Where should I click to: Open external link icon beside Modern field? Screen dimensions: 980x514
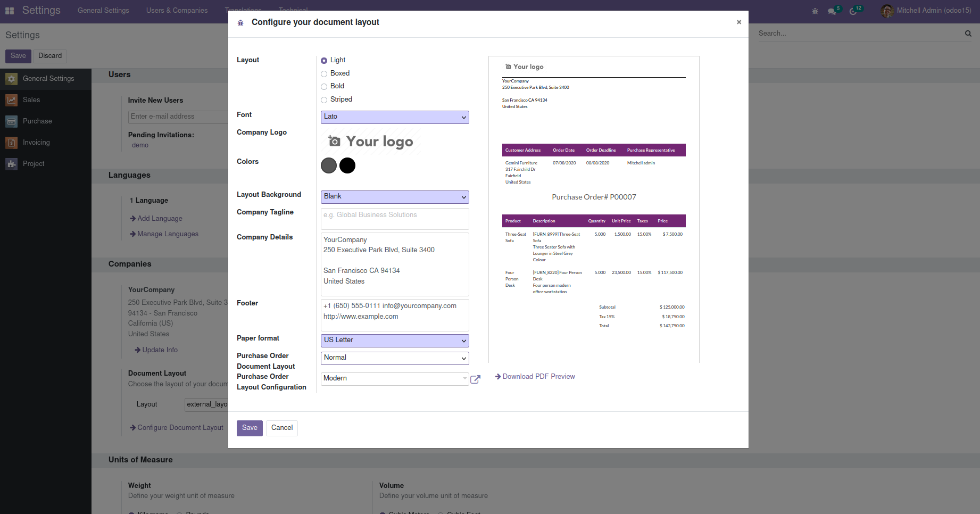pos(475,379)
